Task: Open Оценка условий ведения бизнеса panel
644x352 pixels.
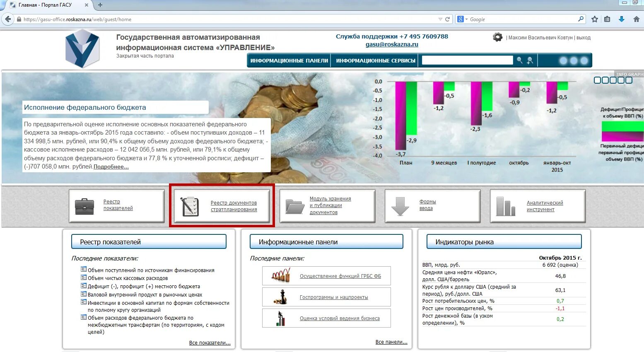Action: click(340, 318)
